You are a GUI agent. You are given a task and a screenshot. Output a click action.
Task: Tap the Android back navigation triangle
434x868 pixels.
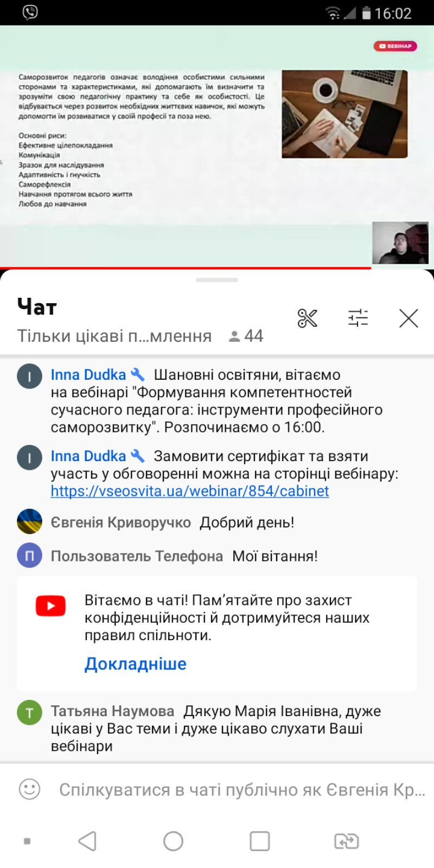click(87, 841)
